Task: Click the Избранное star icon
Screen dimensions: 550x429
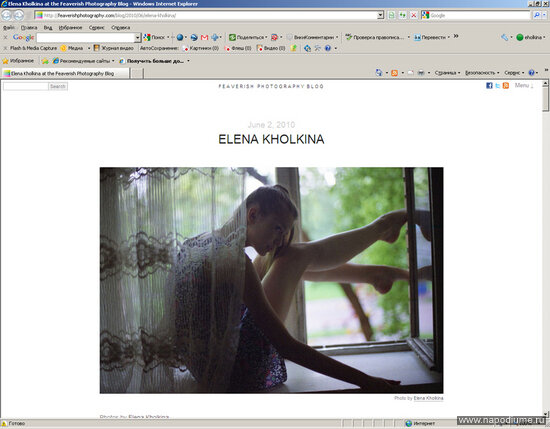Action: pos(5,61)
